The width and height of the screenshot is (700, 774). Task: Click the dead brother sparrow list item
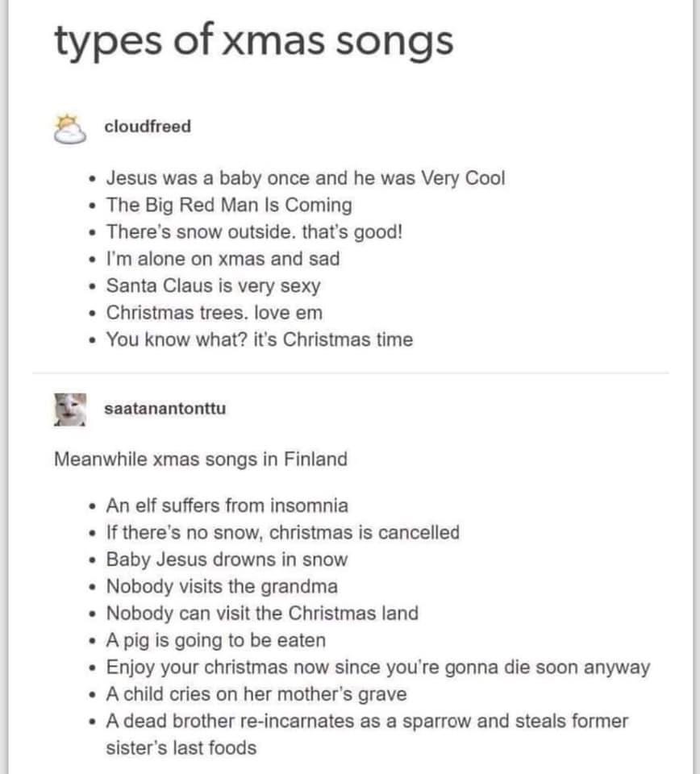tap(367, 734)
